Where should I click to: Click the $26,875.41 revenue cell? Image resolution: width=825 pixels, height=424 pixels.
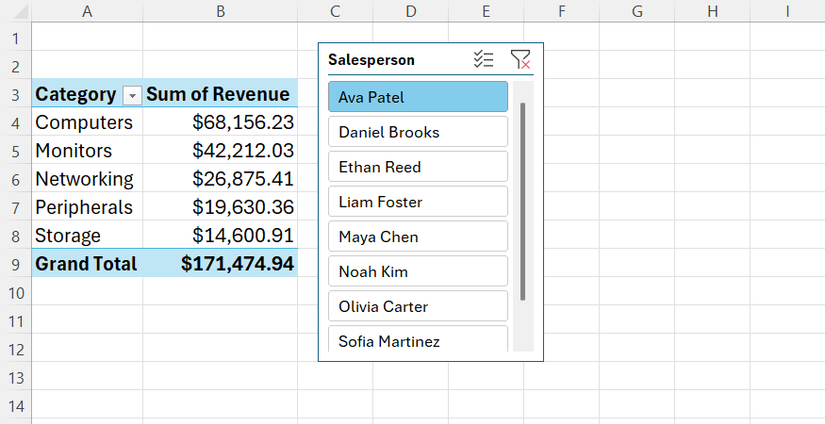[x=220, y=179]
